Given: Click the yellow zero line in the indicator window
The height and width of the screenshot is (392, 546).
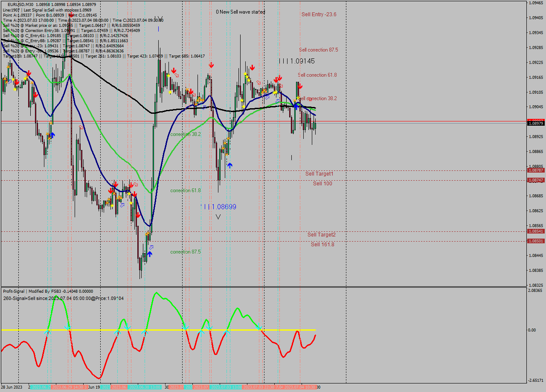Looking at the screenshot, I should coord(171,330).
